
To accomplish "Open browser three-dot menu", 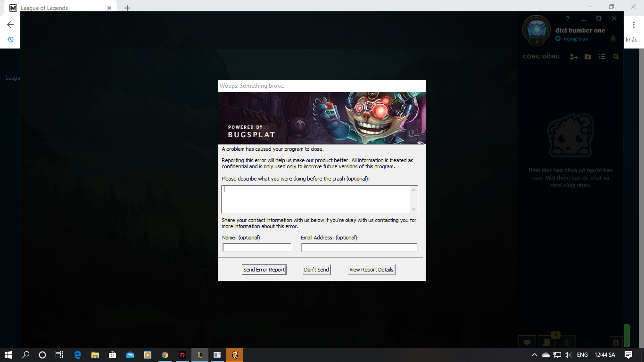I will 634,25.
